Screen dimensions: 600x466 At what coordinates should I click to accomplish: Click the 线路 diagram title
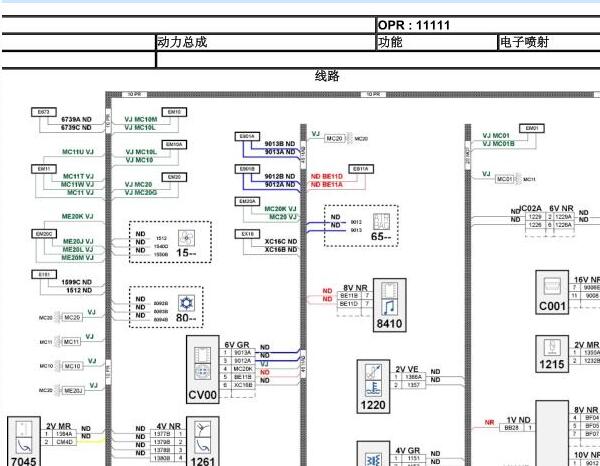pyautogui.click(x=327, y=76)
